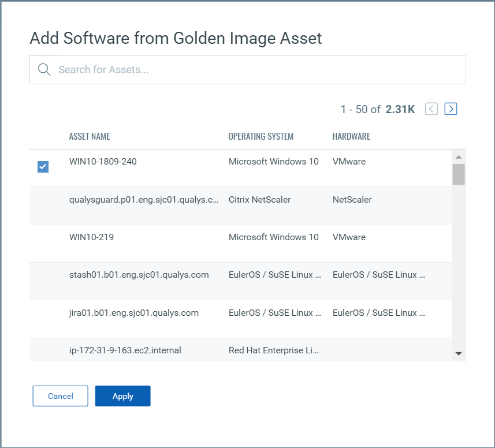Click VMware hardware in WIN10-1809-240 row
Image resolution: width=495 pixels, height=448 pixels.
pyautogui.click(x=349, y=162)
